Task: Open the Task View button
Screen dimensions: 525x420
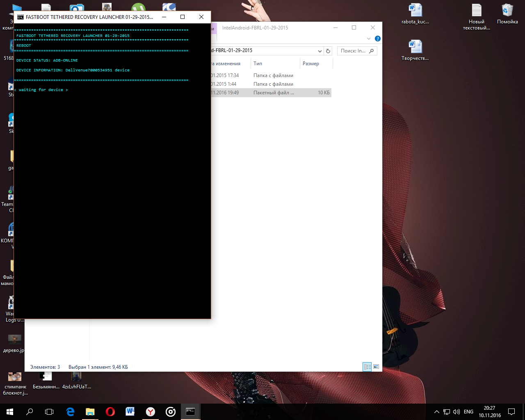Action: click(x=49, y=412)
